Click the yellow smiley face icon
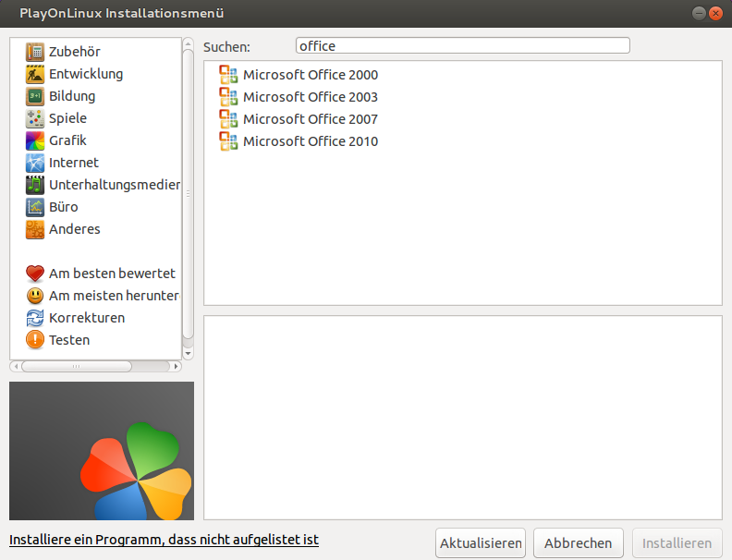This screenshot has height=560, width=732. click(x=35, y=296)
